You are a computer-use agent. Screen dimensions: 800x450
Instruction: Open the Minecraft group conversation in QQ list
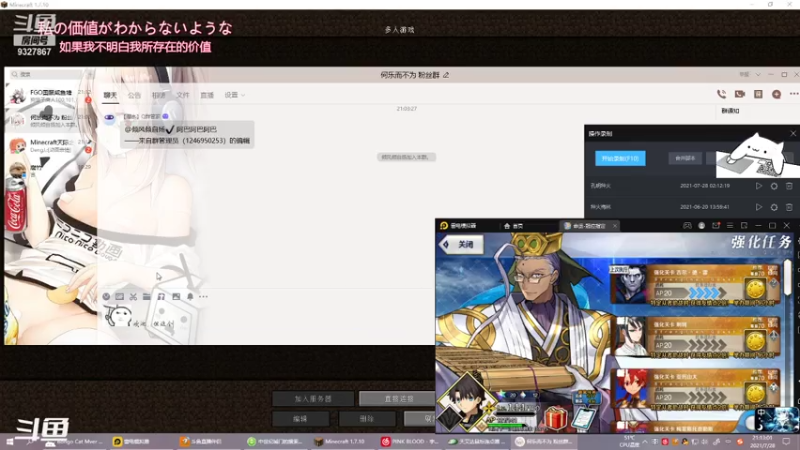coord(49,145)
